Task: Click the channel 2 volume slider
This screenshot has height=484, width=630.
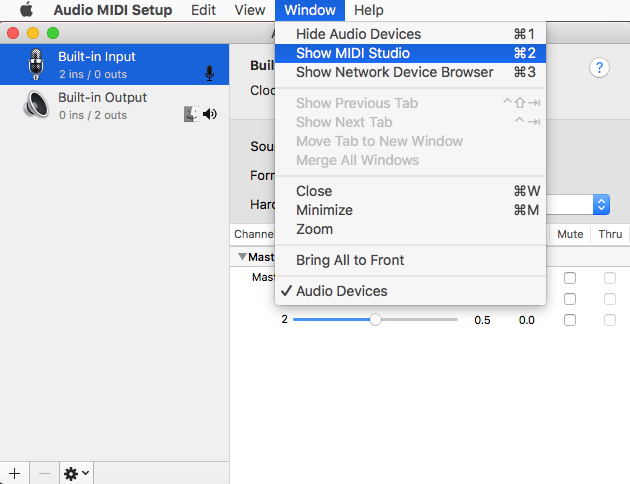Action: pos(375,320)
